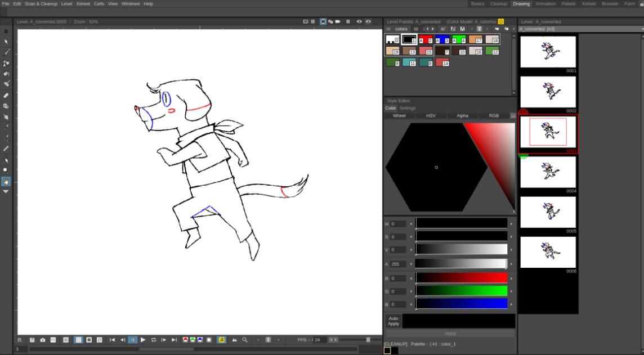Toggle sub-camera preview eye icon
644x355 pixels.
tap(368, 22)
